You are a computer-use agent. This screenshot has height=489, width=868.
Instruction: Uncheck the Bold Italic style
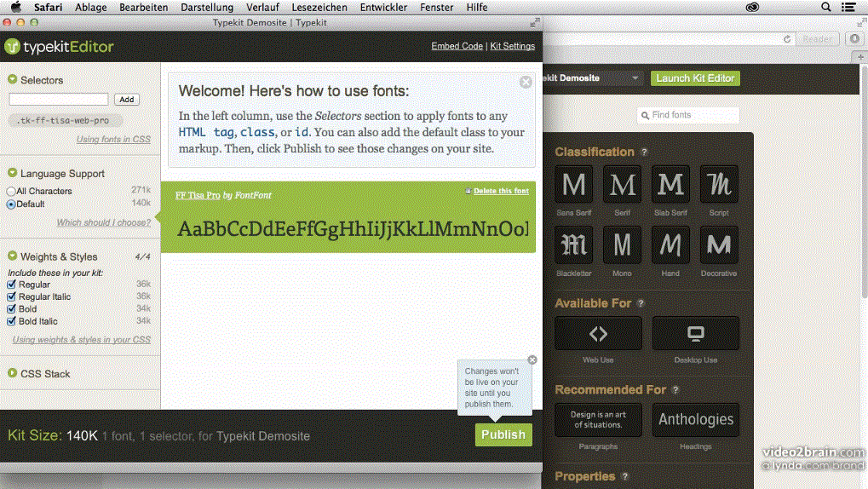(12, 320)
